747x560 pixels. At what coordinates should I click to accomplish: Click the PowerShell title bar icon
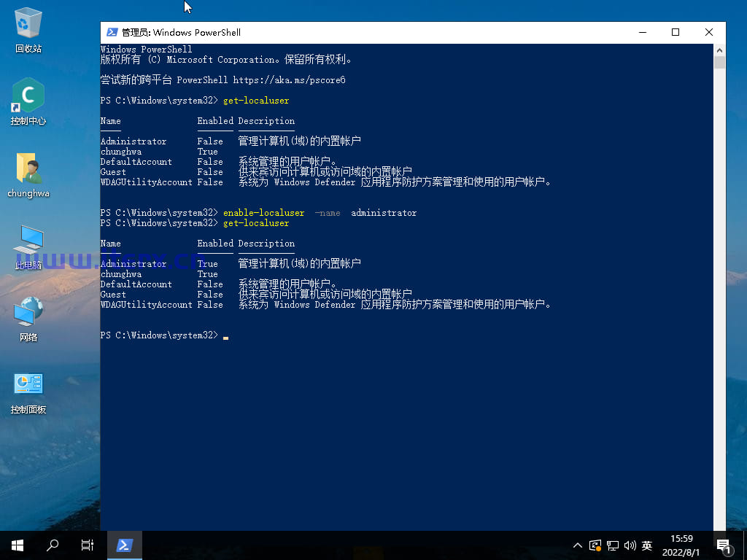point(112,32)
